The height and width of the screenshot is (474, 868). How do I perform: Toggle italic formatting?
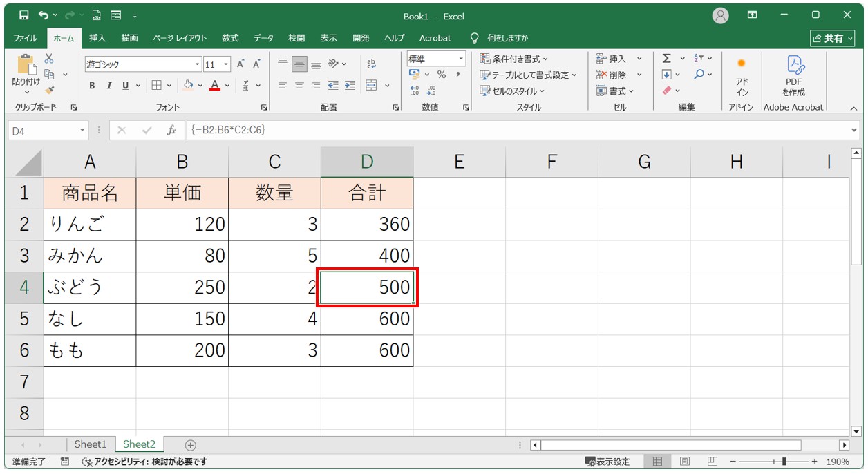pyautogui.click(x=108, y=86)
